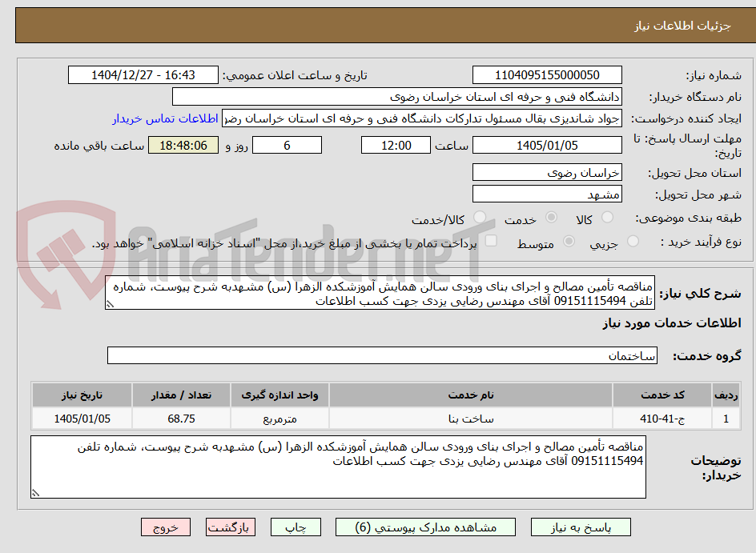Viewport: 756px width, 553px height.
Task: Click service name cell ساخت بنا
Action: [x=471, y=419]
